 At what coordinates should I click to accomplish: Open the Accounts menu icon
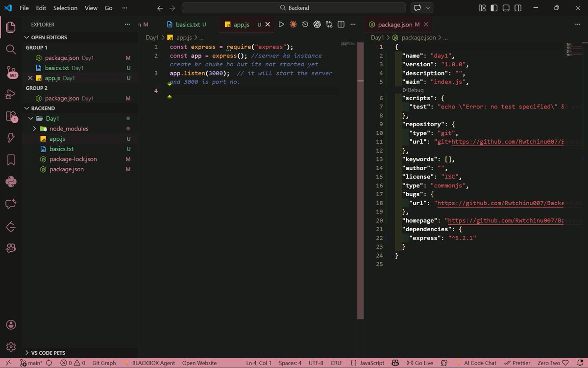click(11, 325)
